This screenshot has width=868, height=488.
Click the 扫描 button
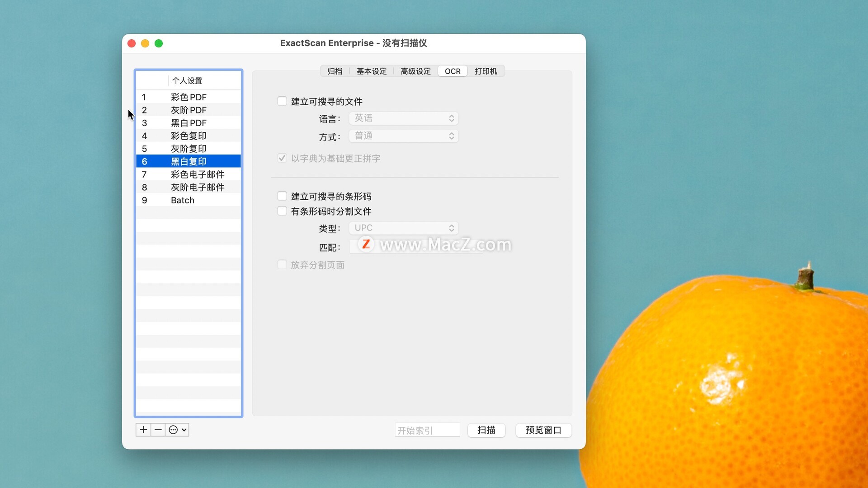(x=486, y=430)
